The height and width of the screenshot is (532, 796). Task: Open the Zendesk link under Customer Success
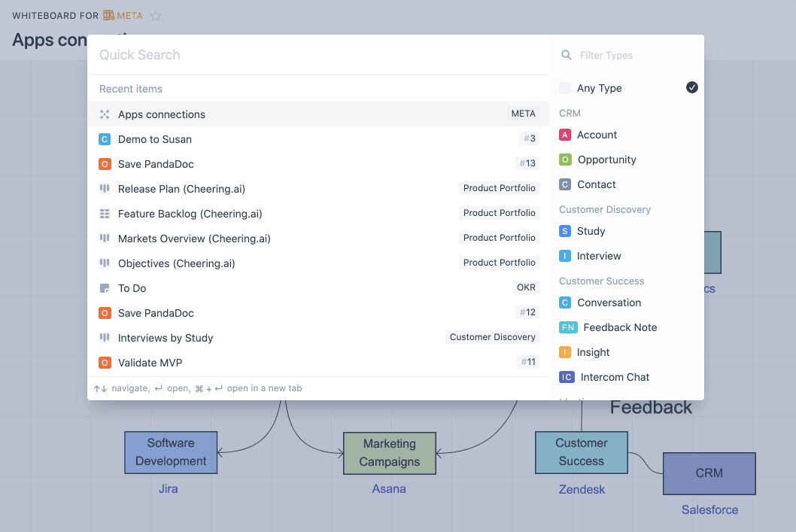tap(581, 489)
